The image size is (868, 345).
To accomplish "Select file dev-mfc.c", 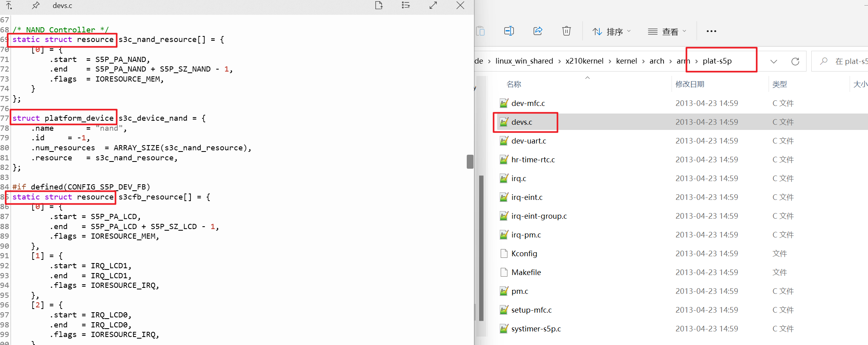I will click(528, 103).
